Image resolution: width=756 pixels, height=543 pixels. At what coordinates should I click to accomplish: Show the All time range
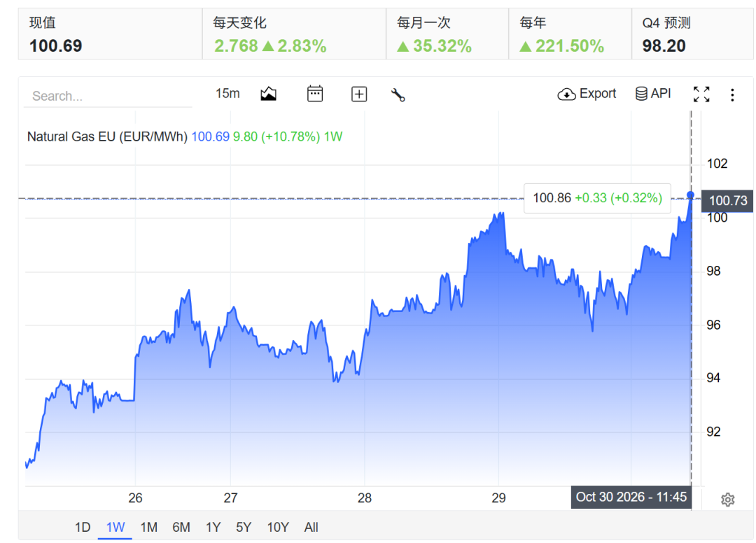coord(311,527)
